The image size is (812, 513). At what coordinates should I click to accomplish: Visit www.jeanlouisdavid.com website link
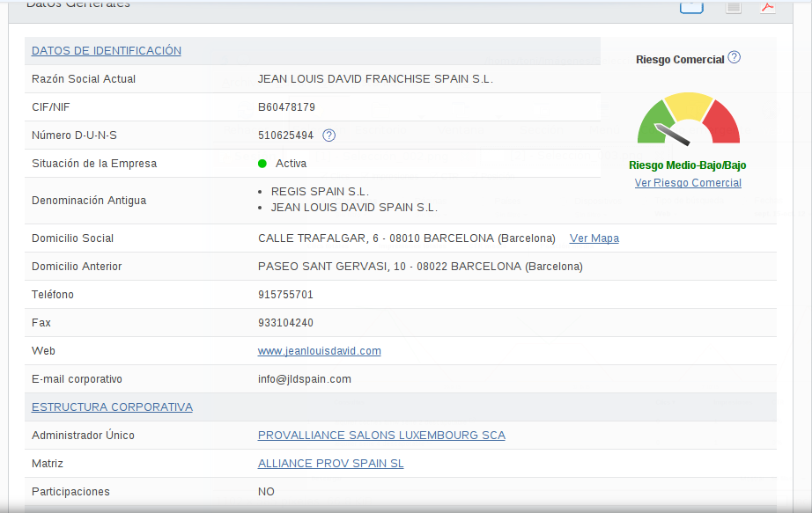pos(320,351)
